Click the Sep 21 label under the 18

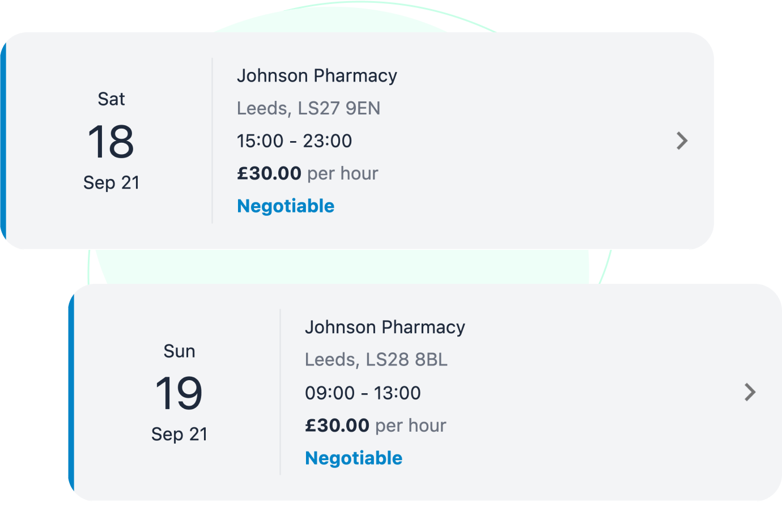click(x=111, y=182)
